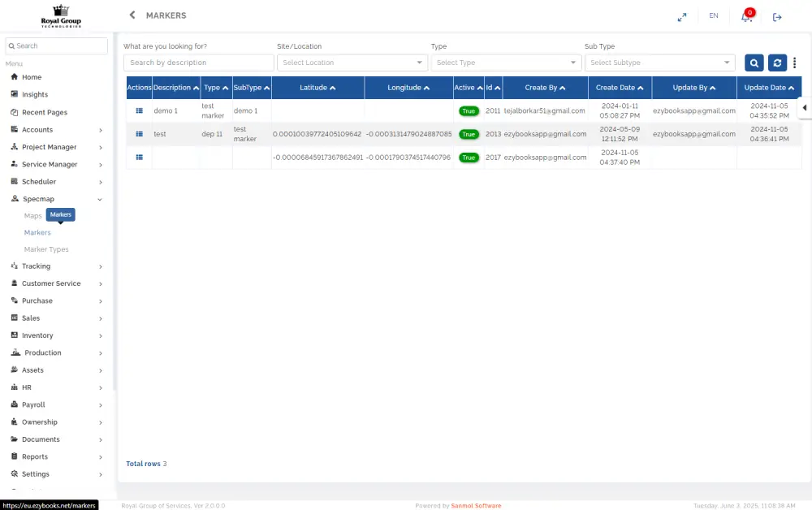Image resolution: width=812 pixels, height=510 pixels.
Task: Click the refresh icon button
Action: [x=777, y=63]
